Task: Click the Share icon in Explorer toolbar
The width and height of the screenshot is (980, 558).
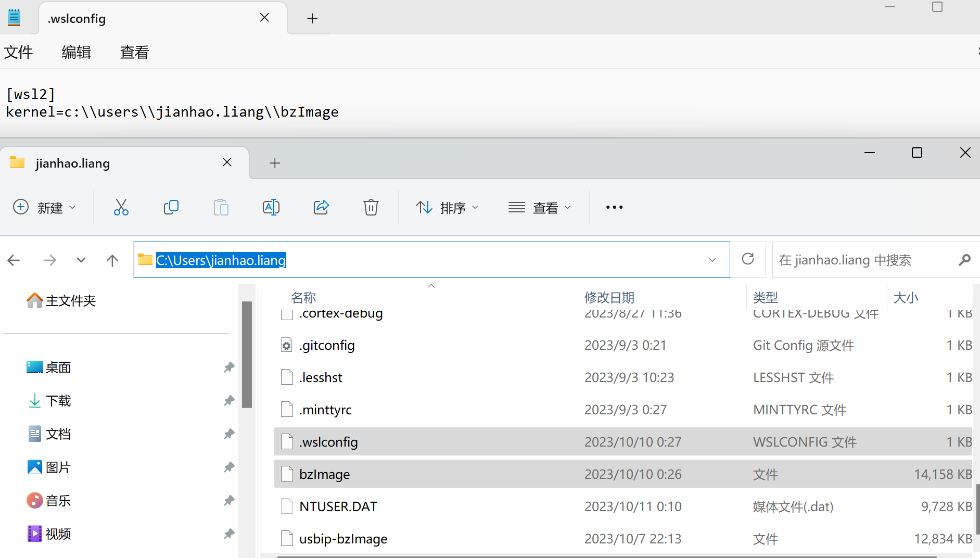Action: coord(321,207)
